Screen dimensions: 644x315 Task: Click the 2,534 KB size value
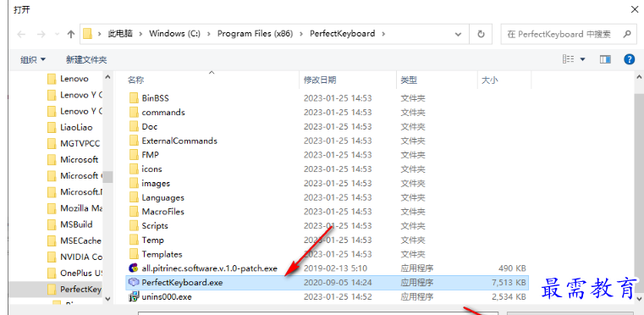pyautogui.click(x=509, y=296)
